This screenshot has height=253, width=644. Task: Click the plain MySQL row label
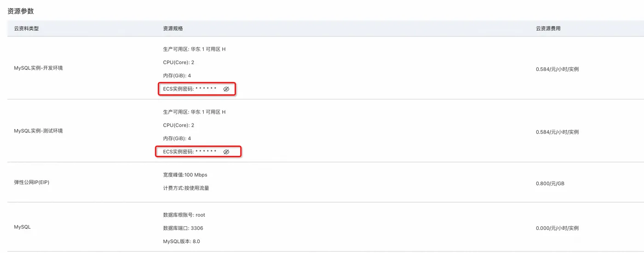22,227
